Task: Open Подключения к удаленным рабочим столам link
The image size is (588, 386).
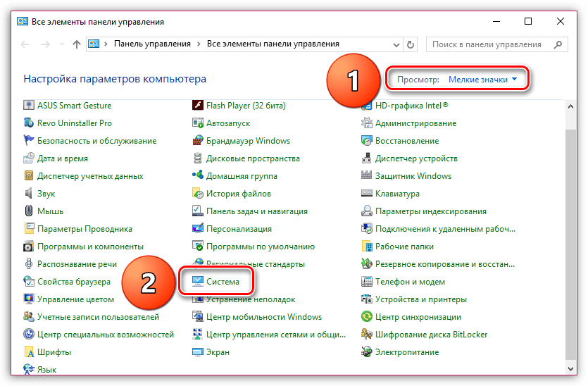Action: (x=445, y=229)
